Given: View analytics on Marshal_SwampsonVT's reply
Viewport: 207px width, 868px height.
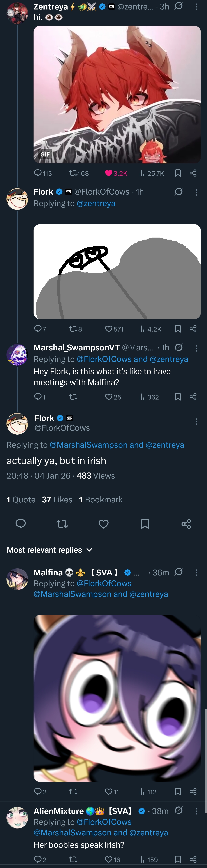Looking at the screenshot, I should [143, 397].
